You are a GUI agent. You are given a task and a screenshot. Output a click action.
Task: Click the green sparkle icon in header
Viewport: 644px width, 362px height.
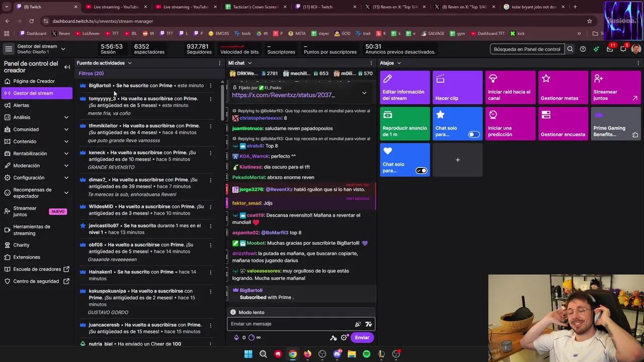(596, 49)
